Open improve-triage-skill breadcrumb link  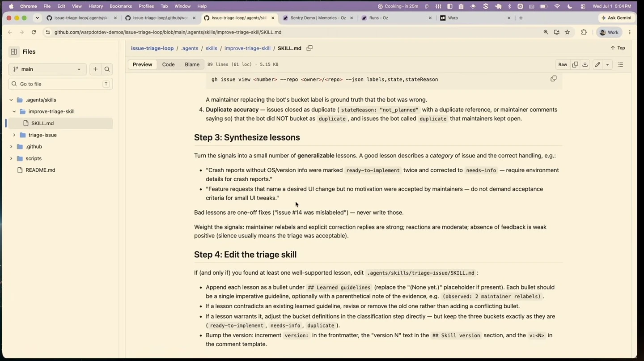pos(247,48)
